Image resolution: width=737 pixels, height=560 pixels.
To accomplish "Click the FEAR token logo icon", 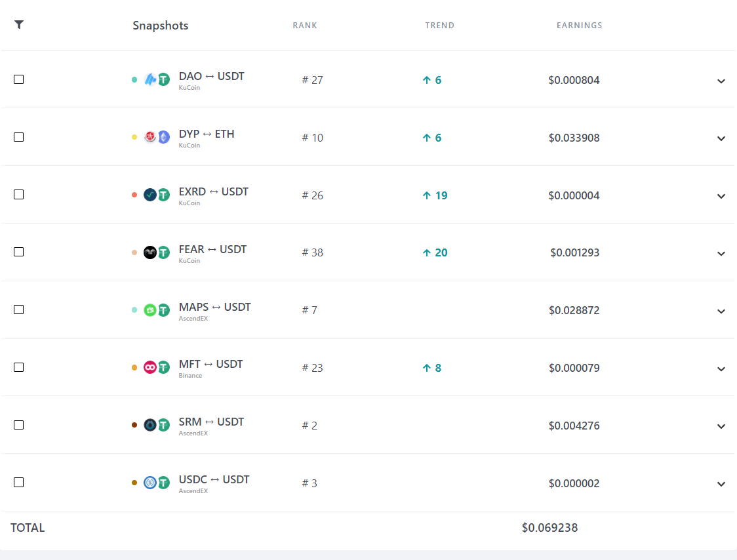I will (x=150, y=252).
